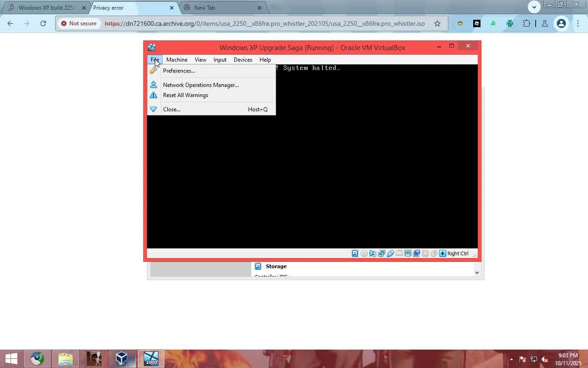
Task: Select Close... from the File menu
Action: 211,109
